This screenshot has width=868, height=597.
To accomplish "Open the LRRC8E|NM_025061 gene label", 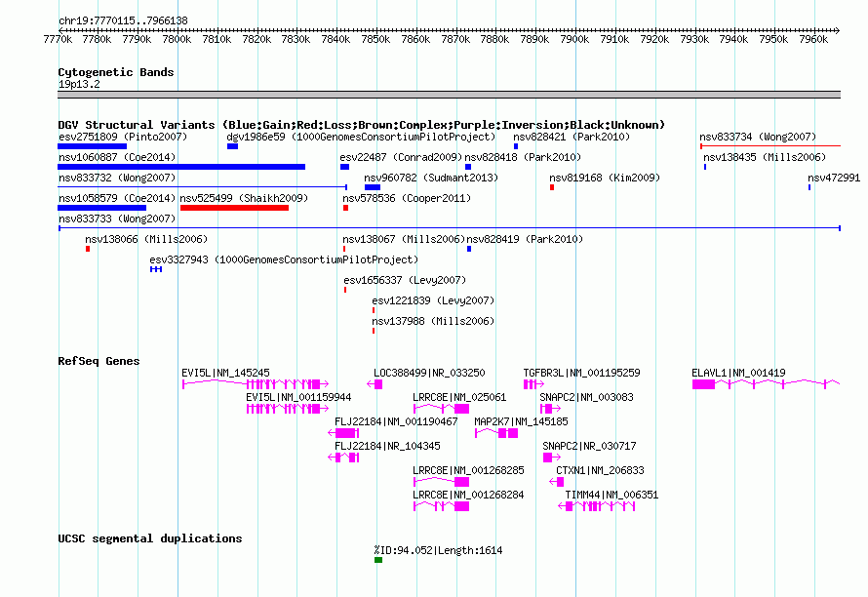I will 459,397.
